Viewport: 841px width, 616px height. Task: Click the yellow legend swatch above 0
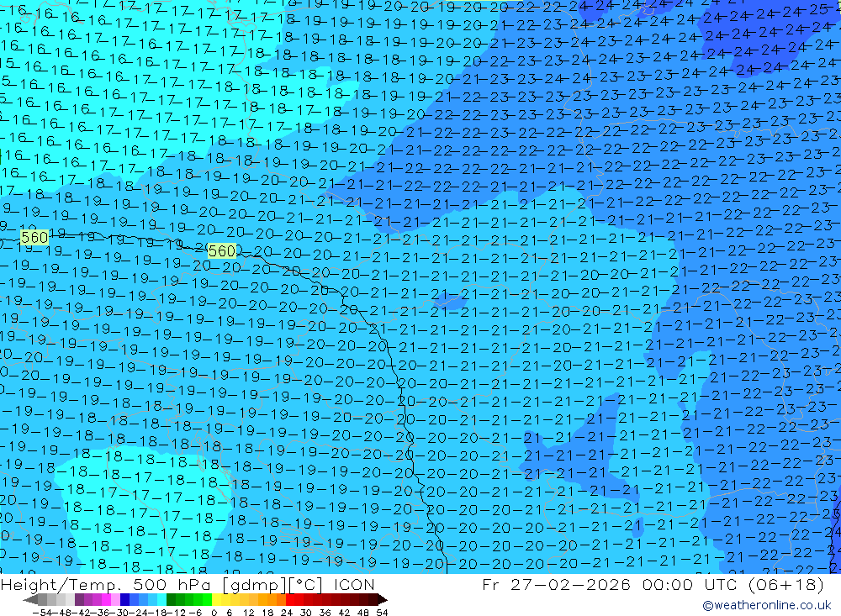217,599
